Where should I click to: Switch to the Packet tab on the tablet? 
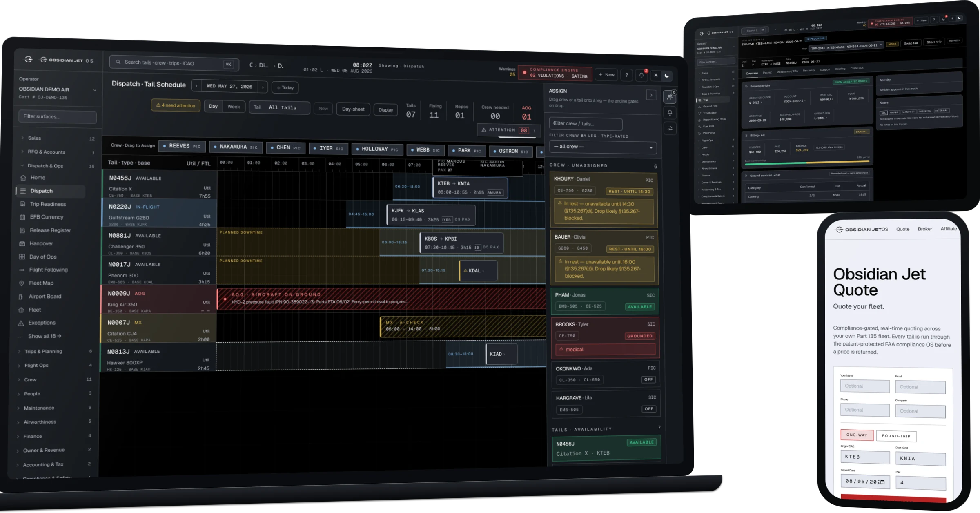click(x=767, y=73)
